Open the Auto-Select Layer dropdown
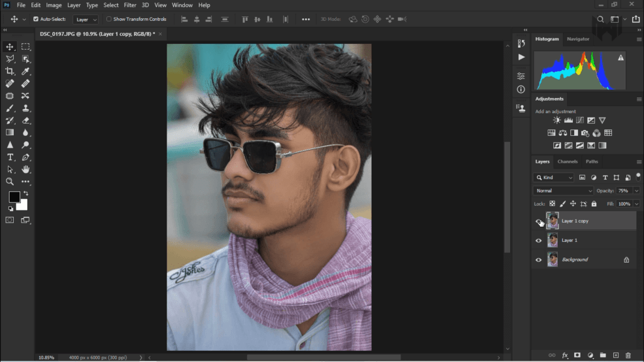Image resolution: width=644 pixels, height=362 pixels. [86, 19]
